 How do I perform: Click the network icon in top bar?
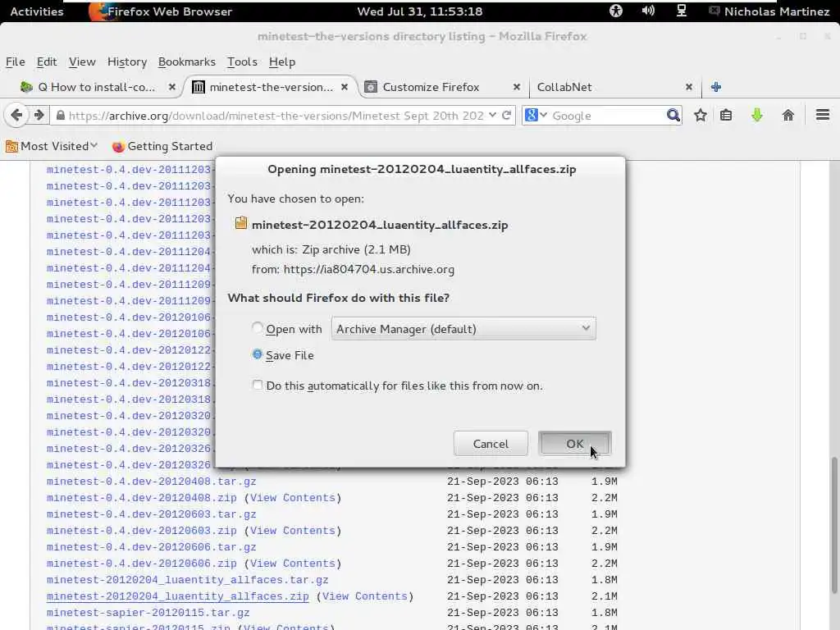[x=682, y=11]
